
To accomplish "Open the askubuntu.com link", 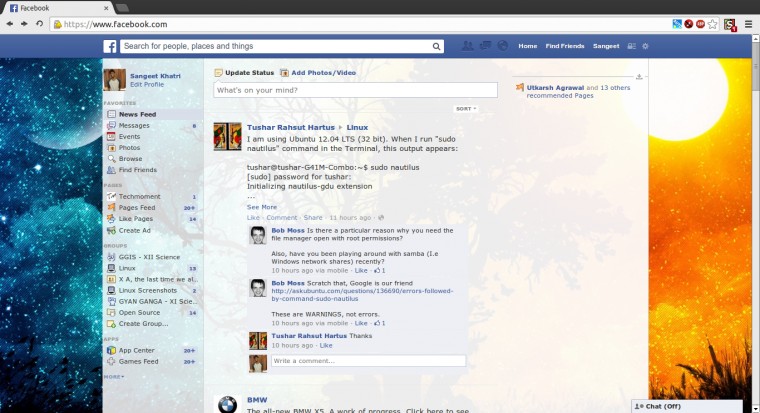I will pos(362,295).
